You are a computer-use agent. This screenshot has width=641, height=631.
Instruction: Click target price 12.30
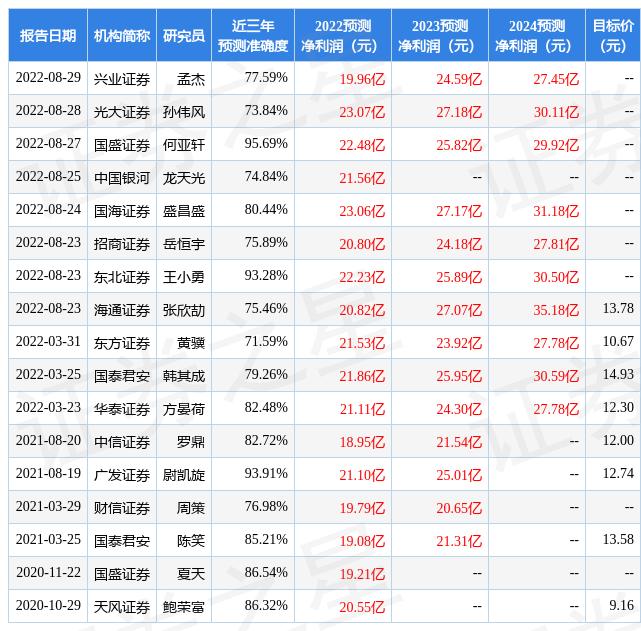pos(618,407)
